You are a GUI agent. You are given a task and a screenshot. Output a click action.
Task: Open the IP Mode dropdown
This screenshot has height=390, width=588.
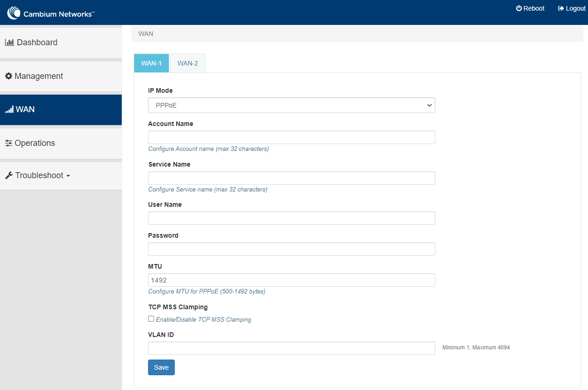tap(291, 105)
